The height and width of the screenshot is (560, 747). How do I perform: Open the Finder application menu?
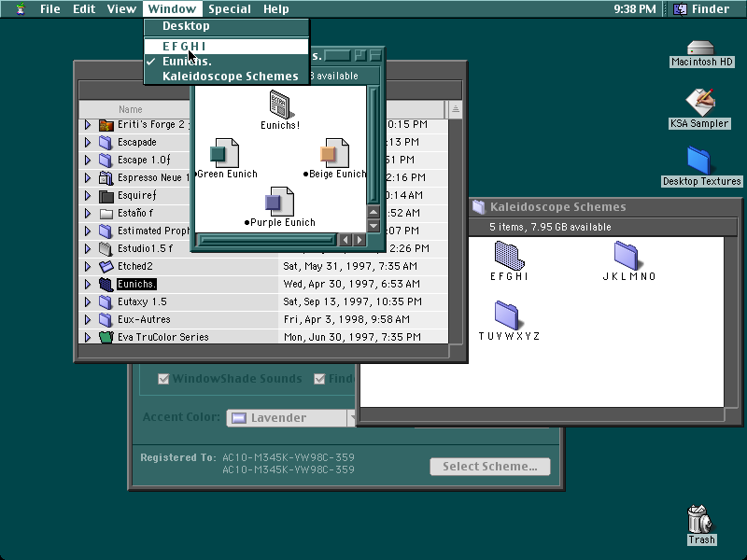point(703,8)
